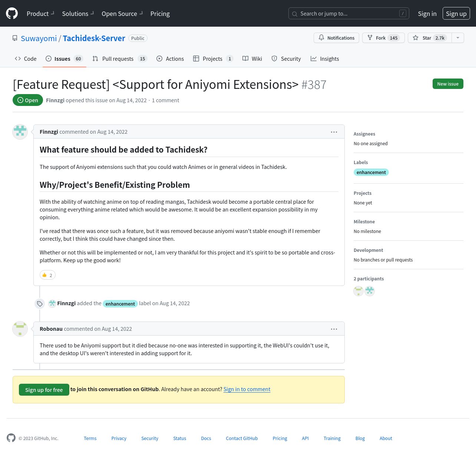Viewport: 476px width, 453px height.
Task: Click Finnzgi's small avatar in label event
Action: click(52, 303)
